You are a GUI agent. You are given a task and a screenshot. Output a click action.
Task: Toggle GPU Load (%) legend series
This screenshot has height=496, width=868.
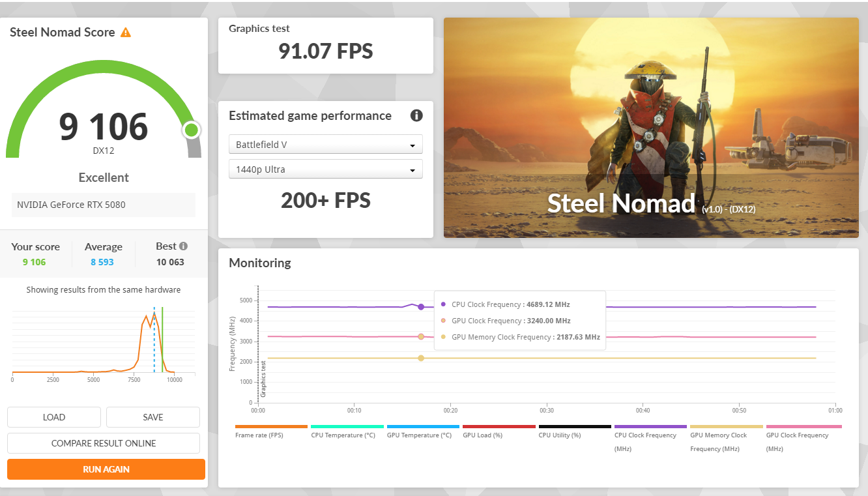(x=499, y=431)
